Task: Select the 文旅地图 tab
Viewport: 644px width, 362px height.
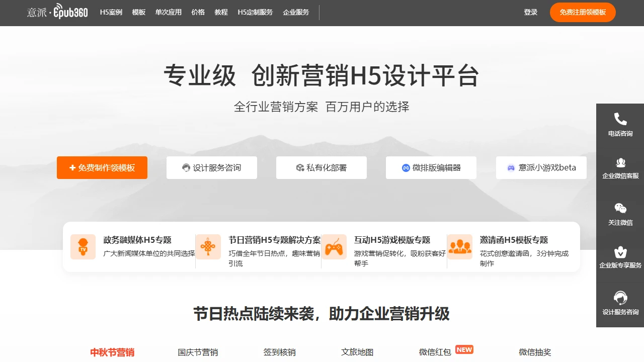Action: click(x=357, y=352)
